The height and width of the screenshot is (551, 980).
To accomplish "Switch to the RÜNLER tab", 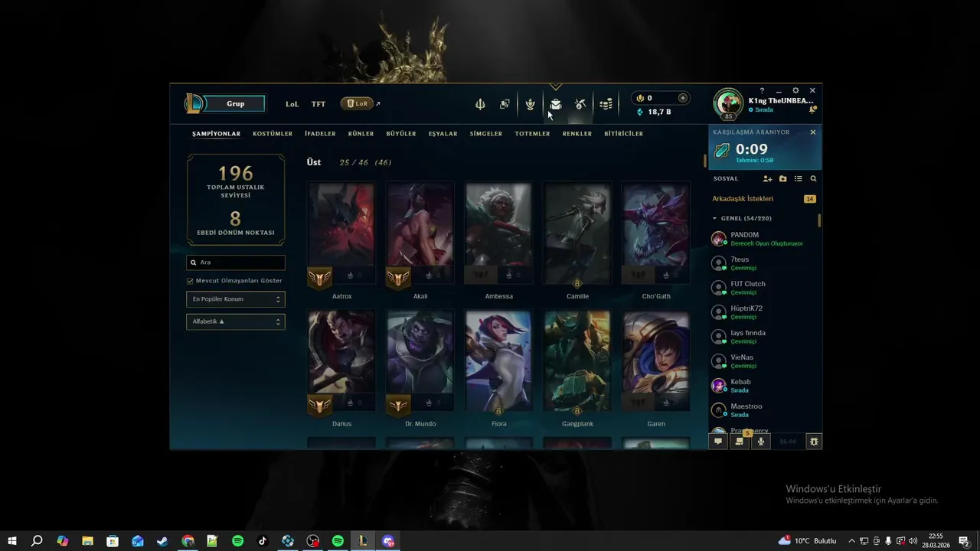I will click(x=361, y=134).
